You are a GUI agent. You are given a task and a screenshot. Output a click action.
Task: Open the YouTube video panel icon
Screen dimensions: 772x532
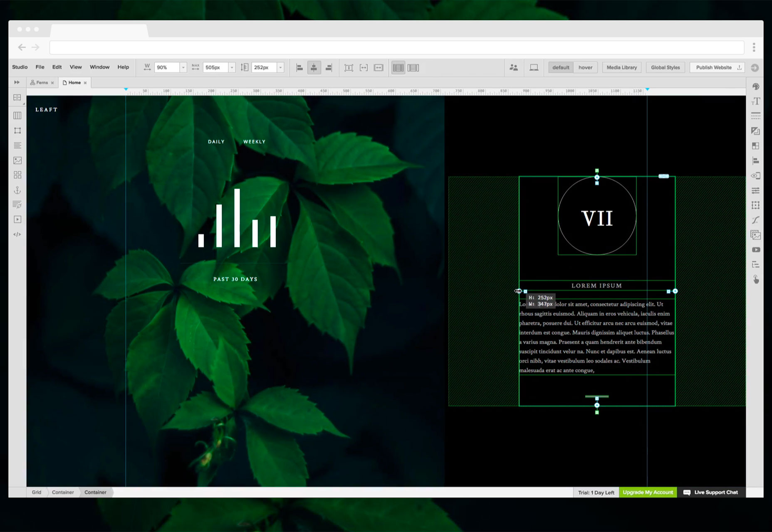[x=756, y=250]
